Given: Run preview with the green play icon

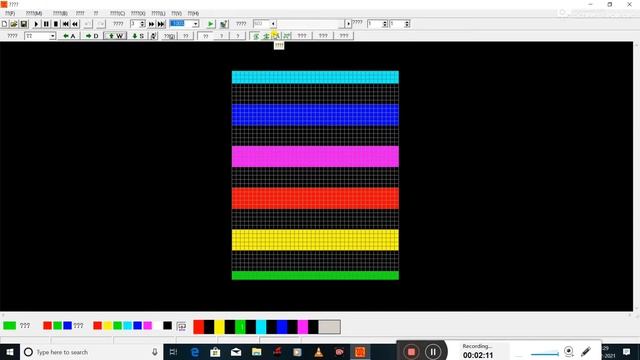Looking at the screenshot, I should click(211, 24).
